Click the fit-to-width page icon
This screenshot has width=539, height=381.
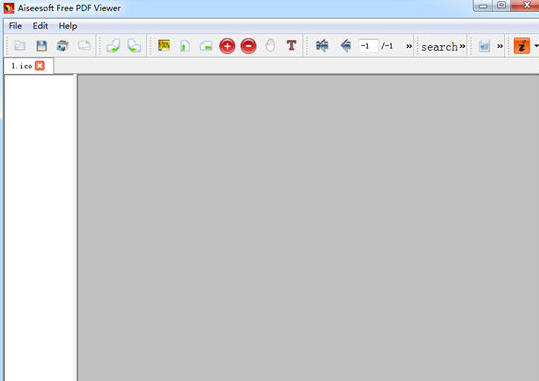coord(206,45)
